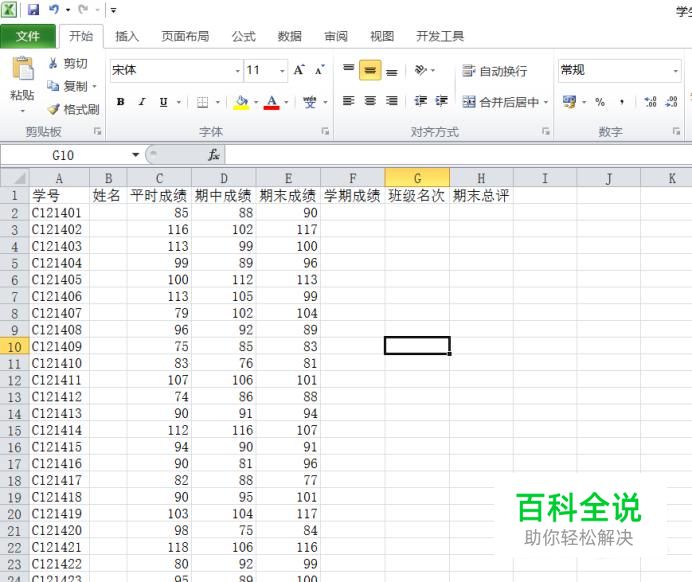Image resolution: width=692 pixels, height=582 pixels.
Task: Click the Cut (剪切) scissors icon
Action: pyautogui.click(x=53, y=64)
